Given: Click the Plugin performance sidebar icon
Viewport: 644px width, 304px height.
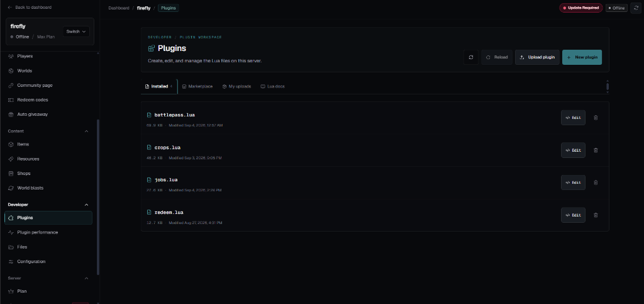Looking at the screenshot, I should (11, 232).
